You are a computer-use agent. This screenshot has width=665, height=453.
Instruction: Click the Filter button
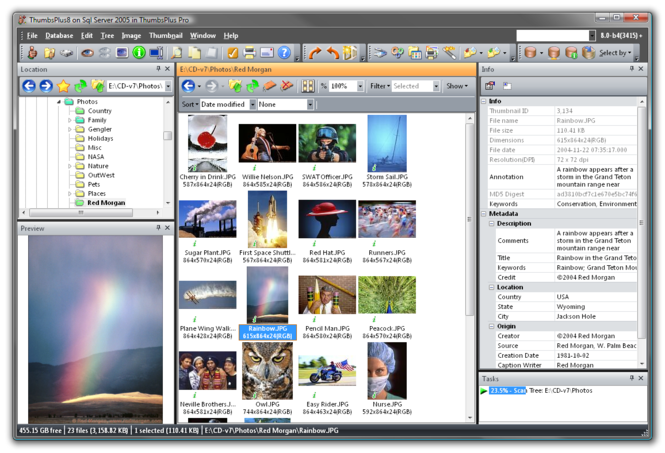(379, 86)
